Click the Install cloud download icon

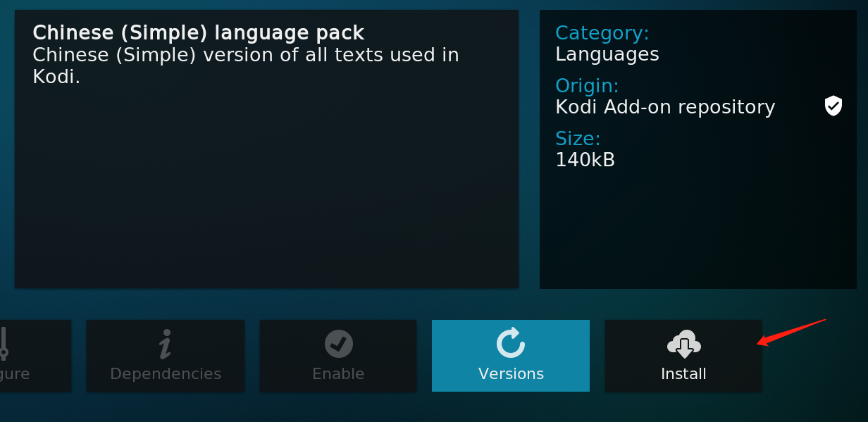683,345
